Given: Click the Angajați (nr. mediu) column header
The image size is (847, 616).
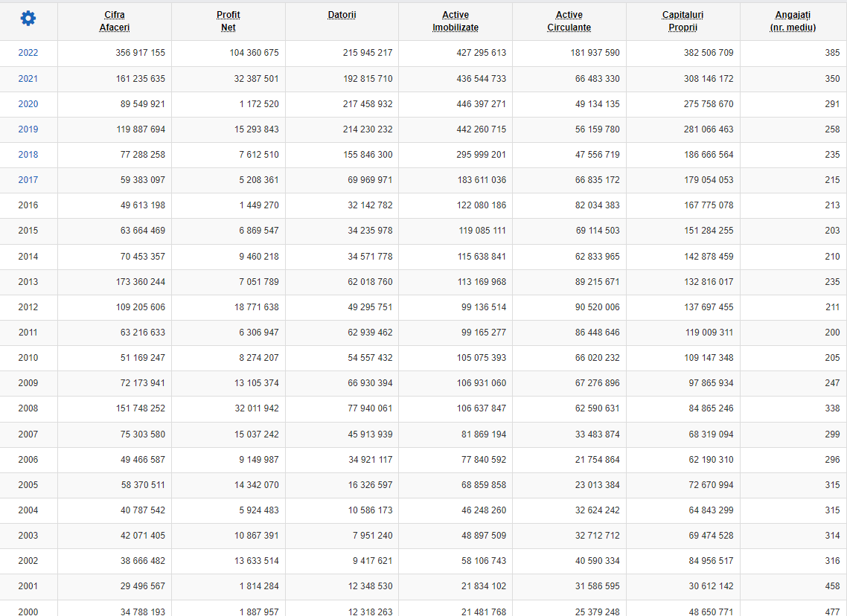Looking at the screenshot, I should pos(793,21).
